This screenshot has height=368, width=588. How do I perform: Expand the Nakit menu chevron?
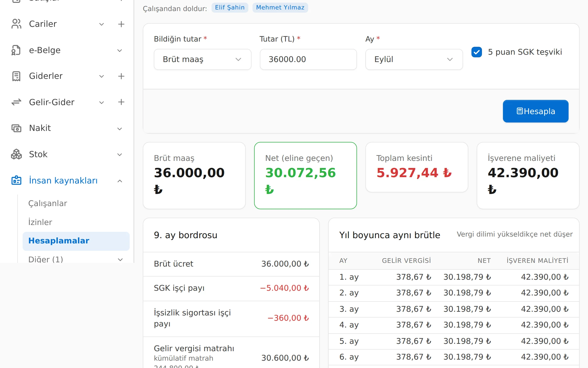point(120,129)
